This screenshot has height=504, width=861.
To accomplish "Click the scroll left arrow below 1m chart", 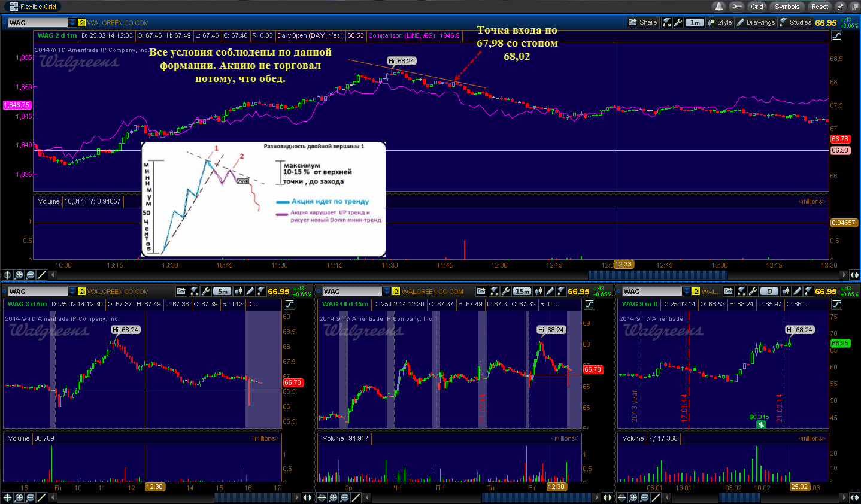I will coord(53,275).
